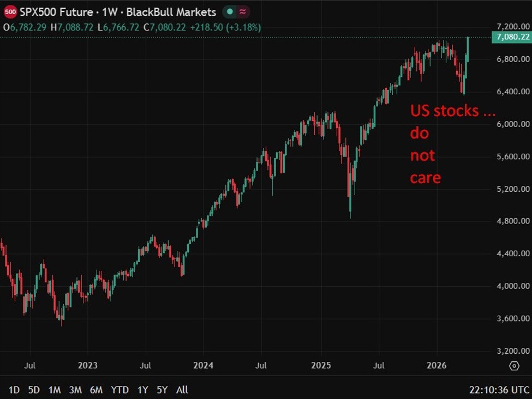Select the 6M range button
Screen dimensions: 532x399
coord(96,390)
